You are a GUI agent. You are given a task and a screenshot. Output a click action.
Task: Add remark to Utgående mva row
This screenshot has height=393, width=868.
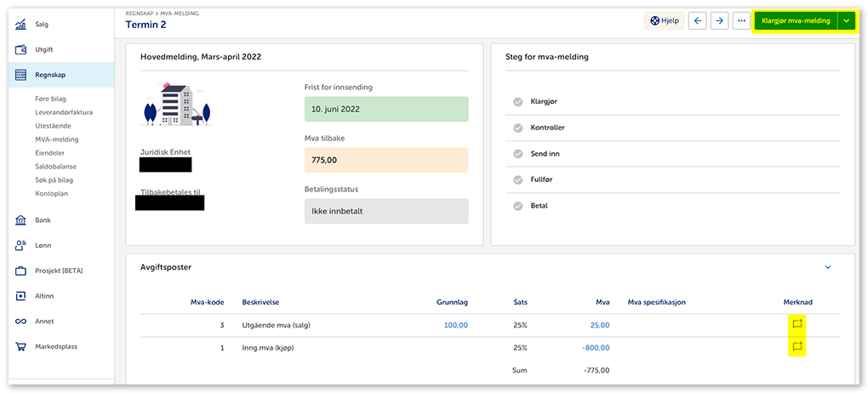797,324
